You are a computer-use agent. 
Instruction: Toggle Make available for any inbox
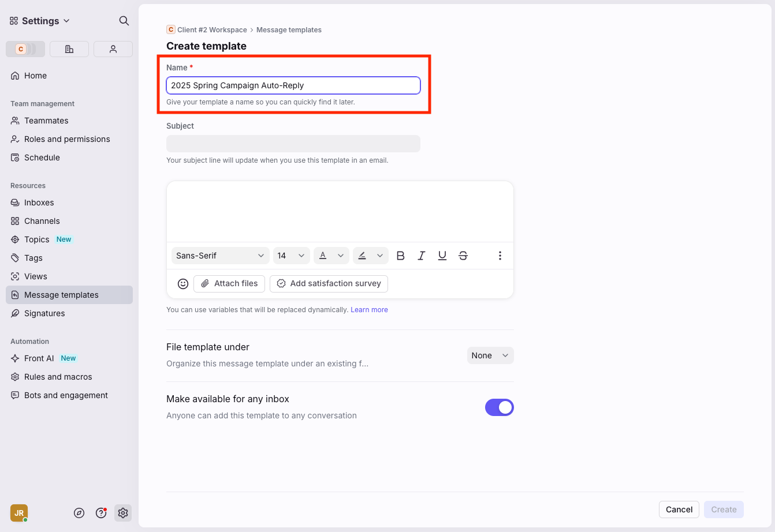pyautogui.click(x=499, y=407)
